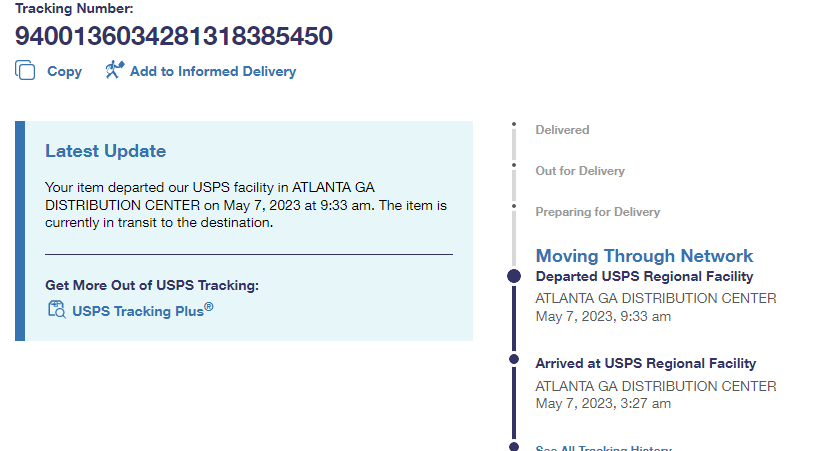
Task: Click the Moving Through Network heading
Action: (644, 256)
